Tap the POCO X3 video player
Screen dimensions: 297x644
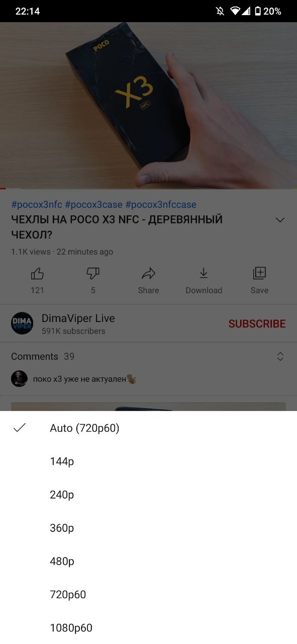[148, 106]
